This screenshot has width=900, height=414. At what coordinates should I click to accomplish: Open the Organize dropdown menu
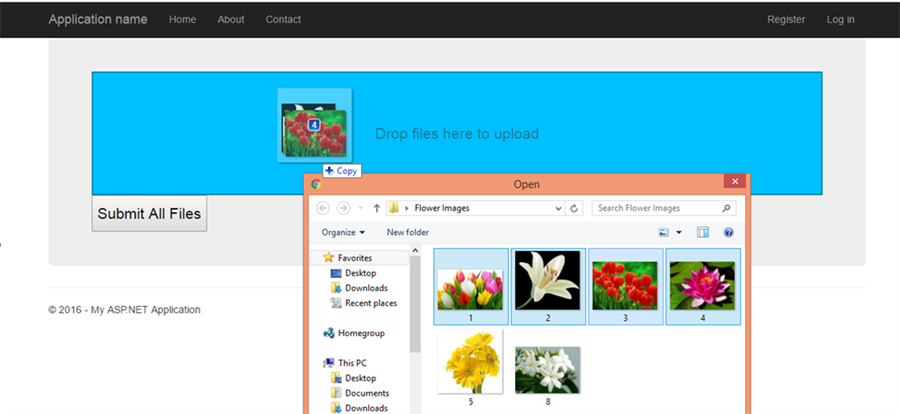343,233
